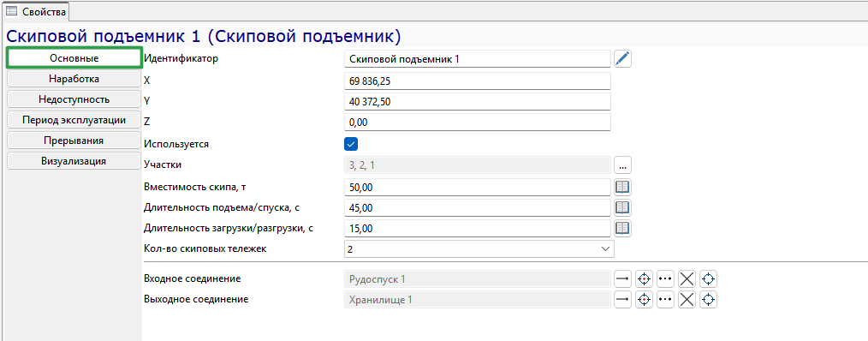The height and width of the screenshot is (341, 868).
Task: Click the Участки field showing 3, 2, 1
Action: [x=477, y=165]
